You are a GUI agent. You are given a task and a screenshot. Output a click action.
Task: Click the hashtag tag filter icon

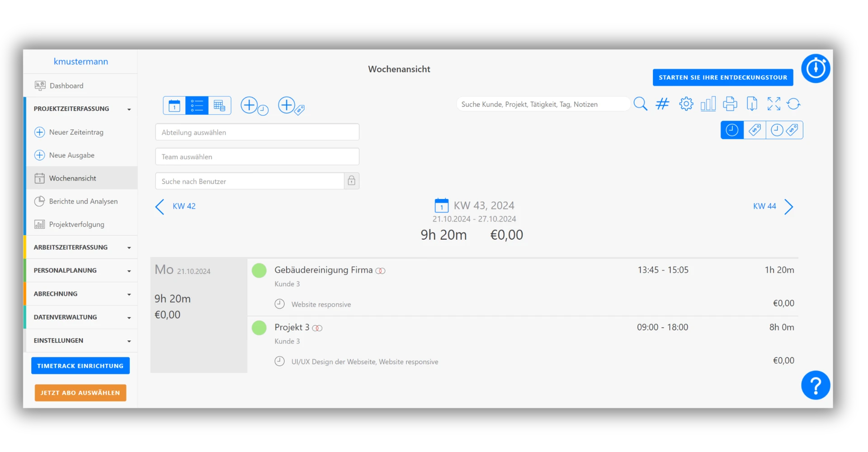tap(662, 104)
